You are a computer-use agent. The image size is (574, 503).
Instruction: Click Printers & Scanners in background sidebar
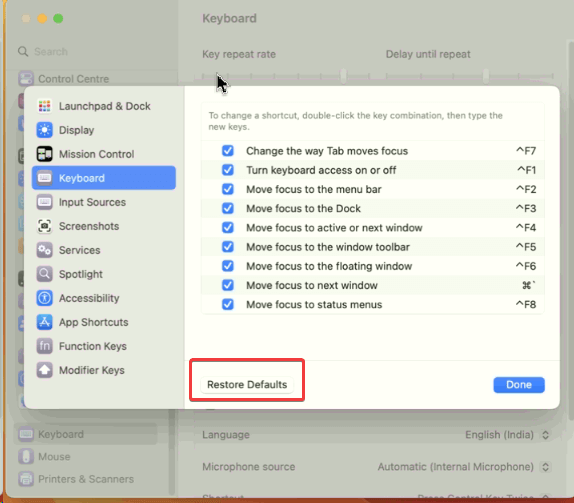[86, 479]
